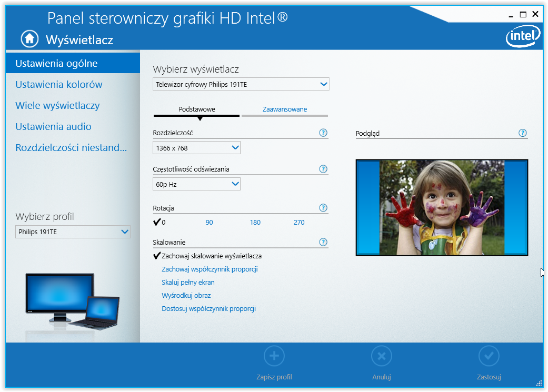Image resolution: width=548 pixels, height=392 pixels.
Task: Select rotation 180 degrees
Action: (255, 223)
